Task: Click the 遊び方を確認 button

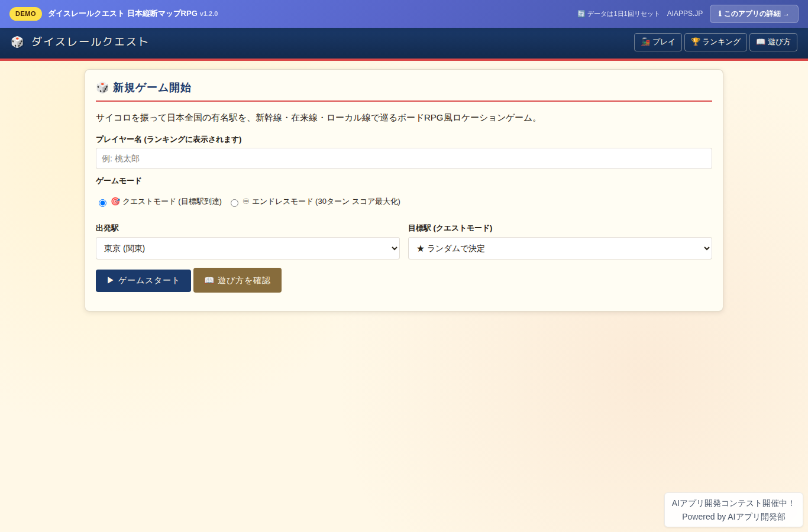Action: [237, 280]
